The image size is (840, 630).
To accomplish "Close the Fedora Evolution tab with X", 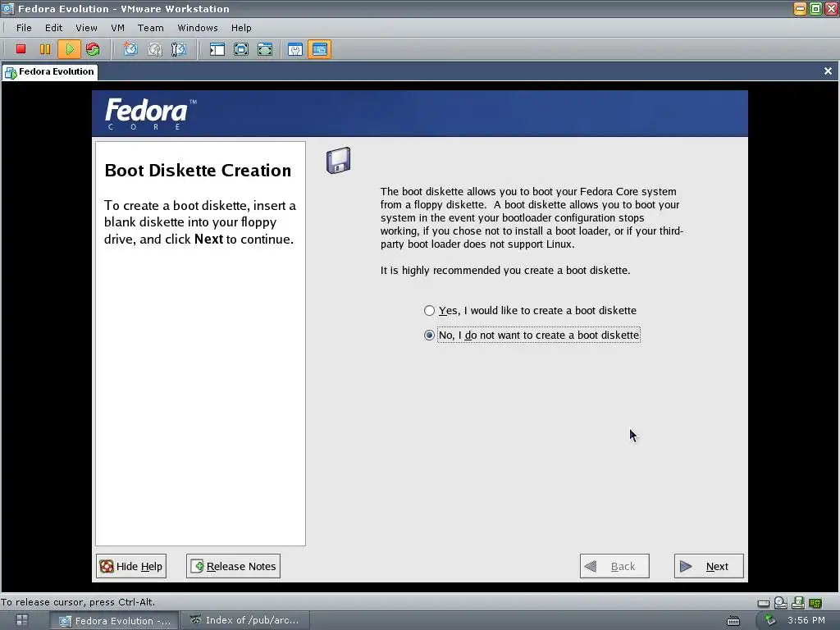I will pos(828,71).
